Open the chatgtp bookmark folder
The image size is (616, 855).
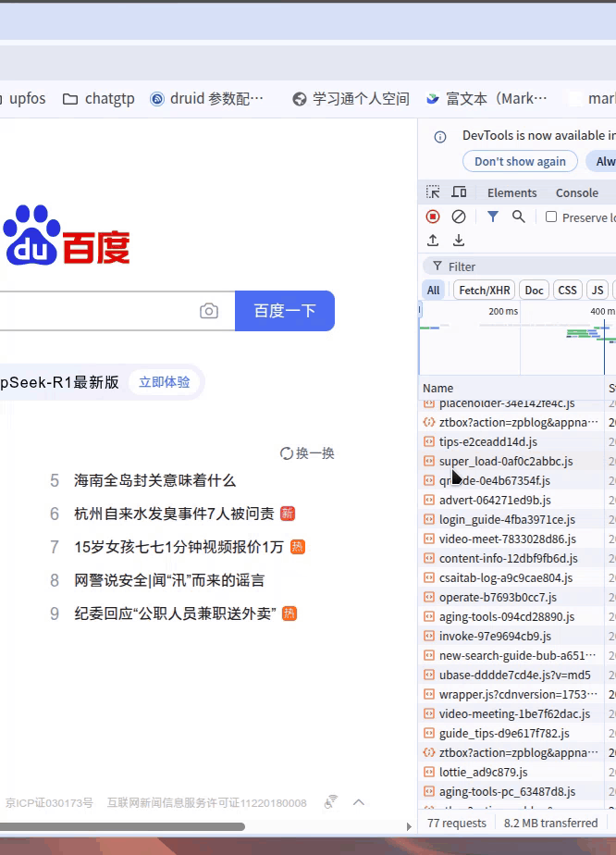click(x=99, y=99)
